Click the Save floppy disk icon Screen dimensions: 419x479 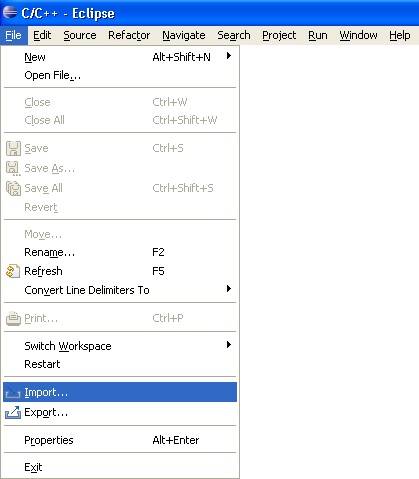click(x=13, y=149)
